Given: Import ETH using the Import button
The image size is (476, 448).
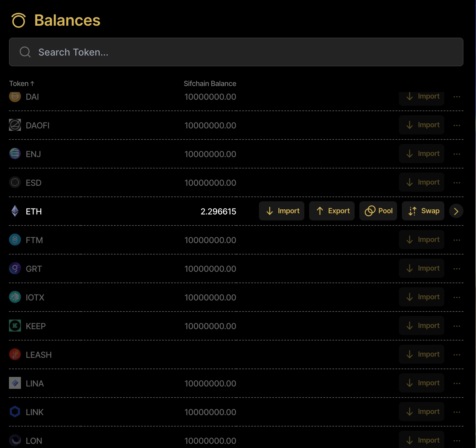Looking at the screenshot, I should (281, 211).
